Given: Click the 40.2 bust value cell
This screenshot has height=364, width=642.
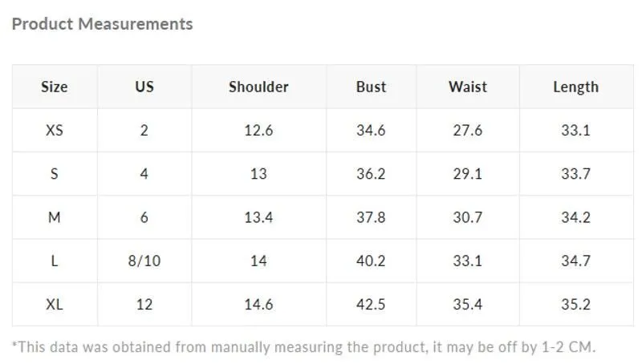Looking at the screenshot, I should coord(371,261).
